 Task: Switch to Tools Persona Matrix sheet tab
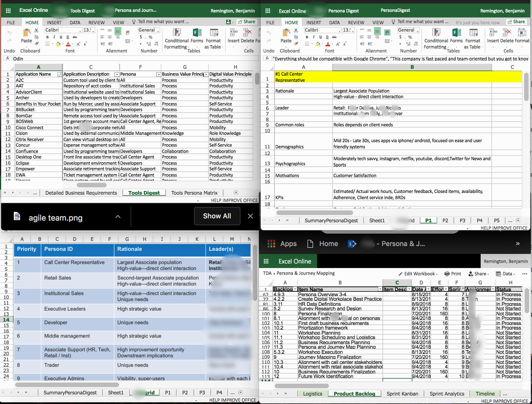(x=194, y=193)
